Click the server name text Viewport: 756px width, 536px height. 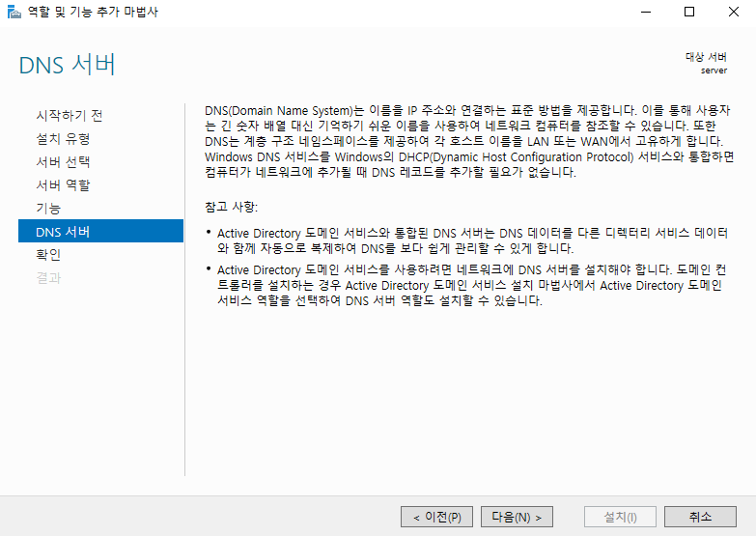click(x=714, y=71)
